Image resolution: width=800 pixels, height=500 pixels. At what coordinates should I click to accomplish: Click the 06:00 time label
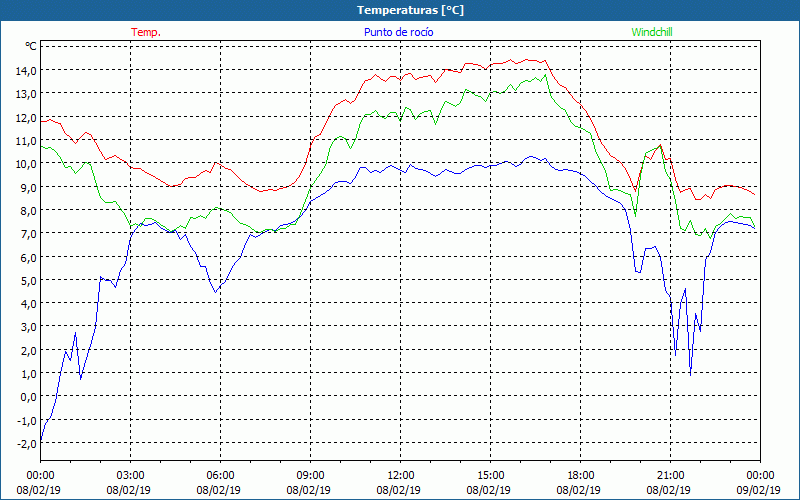220,476
